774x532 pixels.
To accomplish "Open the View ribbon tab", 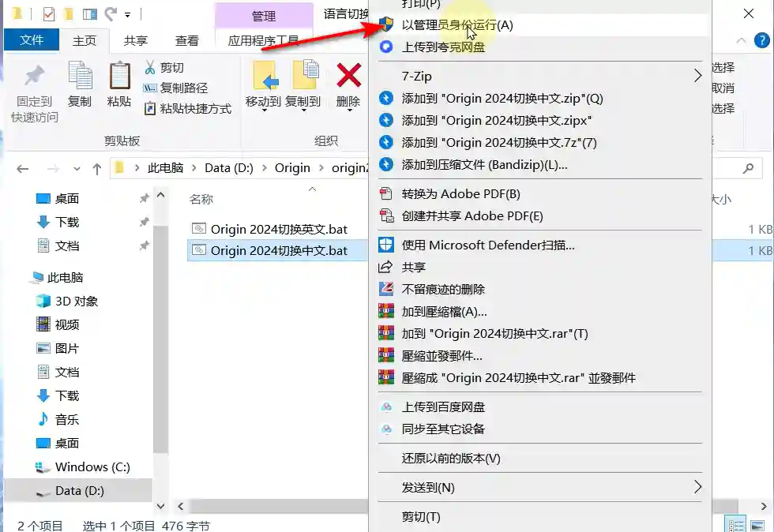I will coord(186,40).
